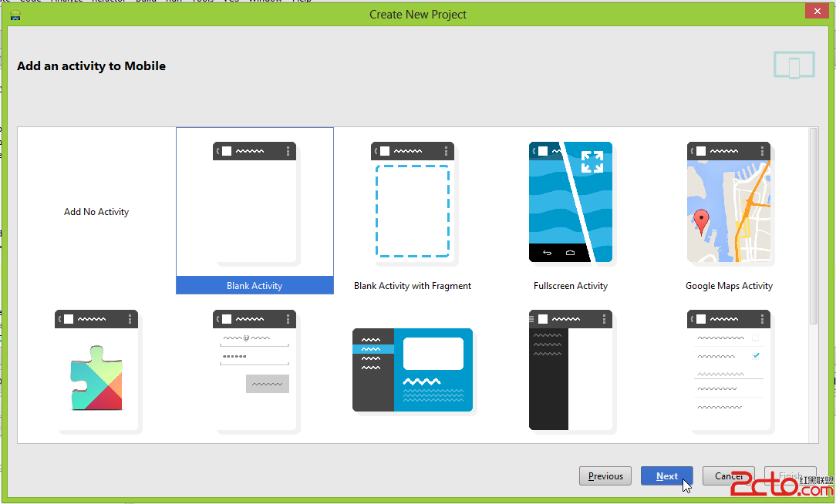
Task: Click the mobile device icon in the top-right corner
Action: click(794, 66)
